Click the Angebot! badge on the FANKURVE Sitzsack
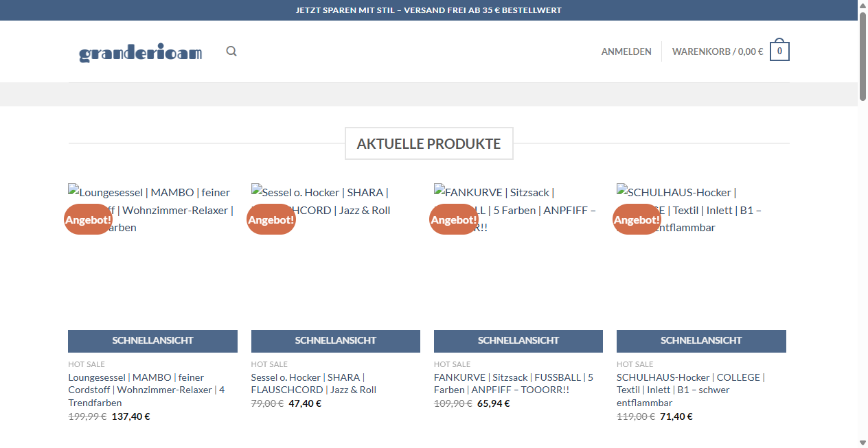 [x=453, y=220]
